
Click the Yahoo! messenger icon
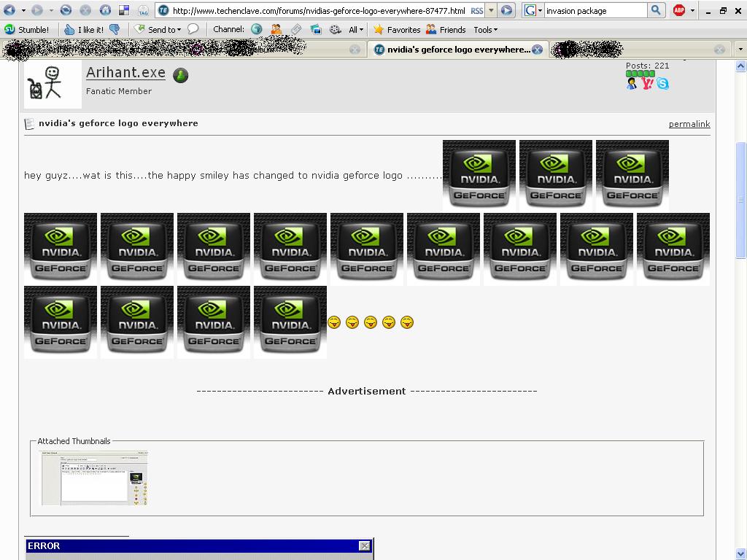[x=647, y=84]
